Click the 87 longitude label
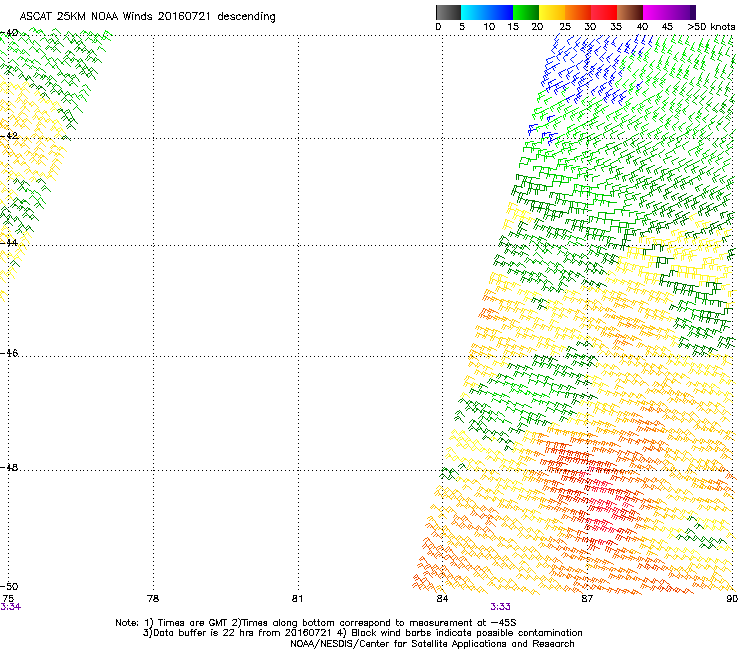This screenshot has height=650, width=740. [x=587, y=598]
